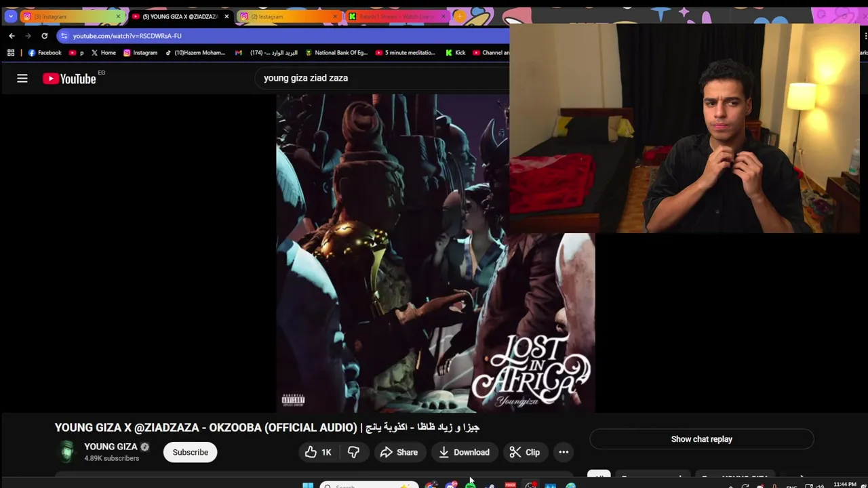Reload the current page
This screenshot has width=868, height=488.
tap(45, 36)
